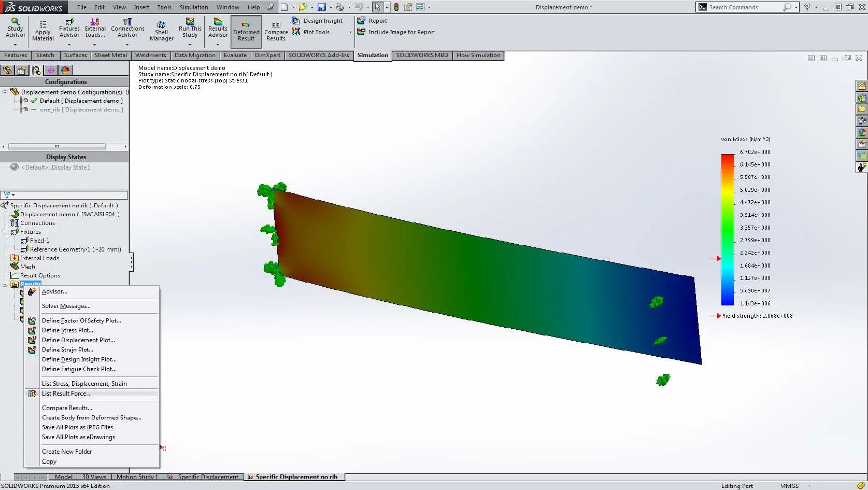Select Define Stress Plot menu entry
Image resolution: width=868 pixels, height=490 pixels.
coord(67,330)
